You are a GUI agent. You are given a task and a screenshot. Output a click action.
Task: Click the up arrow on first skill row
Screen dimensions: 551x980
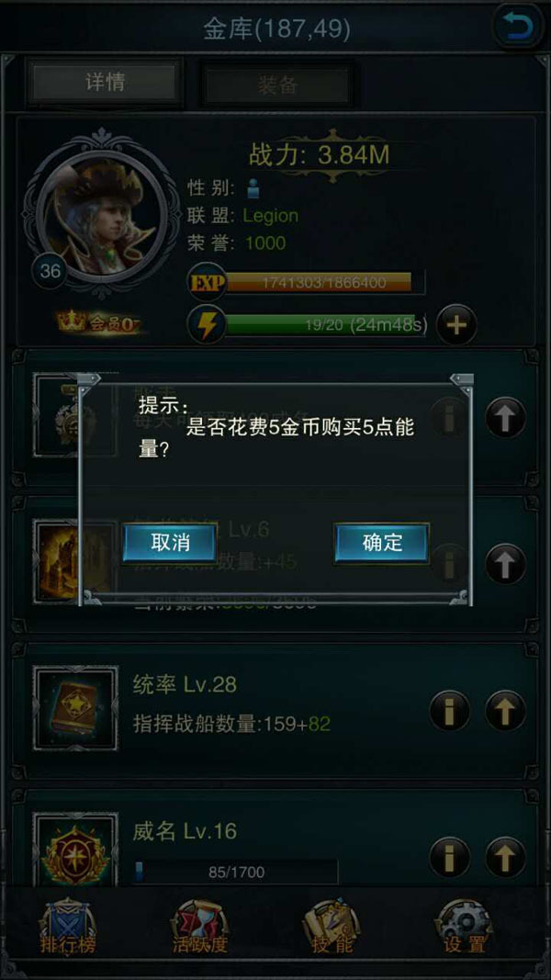click(505, 418)
